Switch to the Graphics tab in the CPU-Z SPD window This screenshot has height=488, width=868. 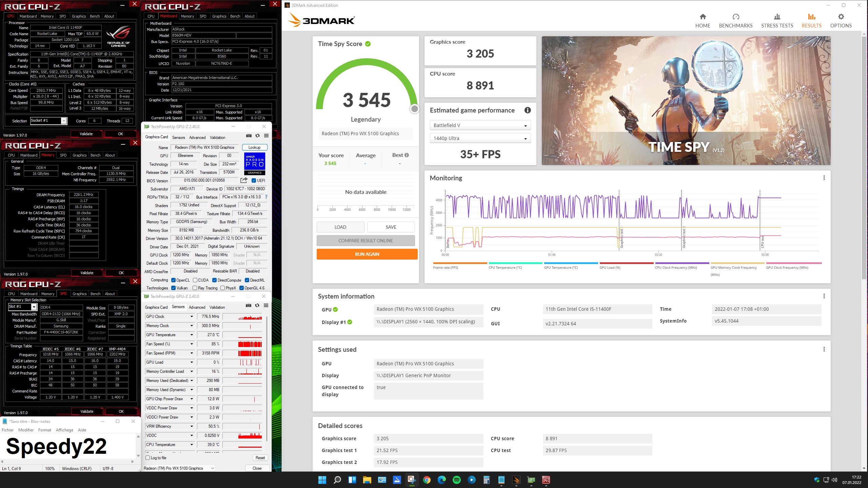pos(80,294)
